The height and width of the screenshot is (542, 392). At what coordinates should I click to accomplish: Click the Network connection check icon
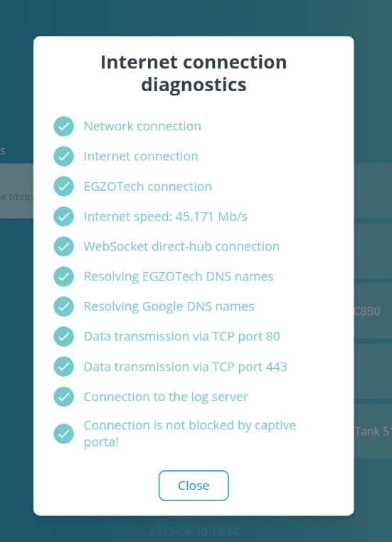(63, 126)
